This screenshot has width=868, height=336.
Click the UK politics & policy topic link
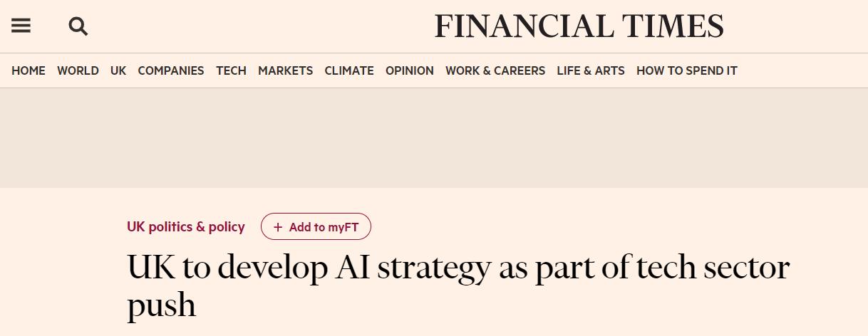186,227
